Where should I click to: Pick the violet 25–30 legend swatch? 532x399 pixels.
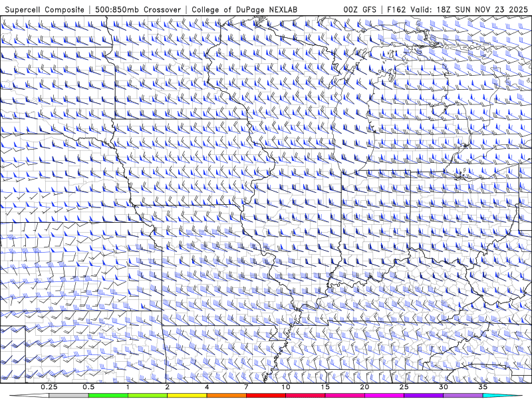(424, 396)
